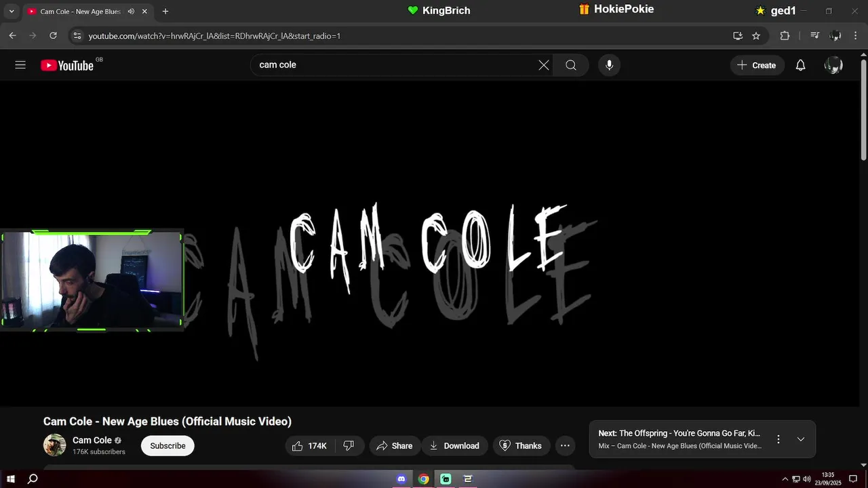Expand the Mix playlist panel chevron
Screen dimensions: 868x488
pyautogui.click(x=801, y=439)
